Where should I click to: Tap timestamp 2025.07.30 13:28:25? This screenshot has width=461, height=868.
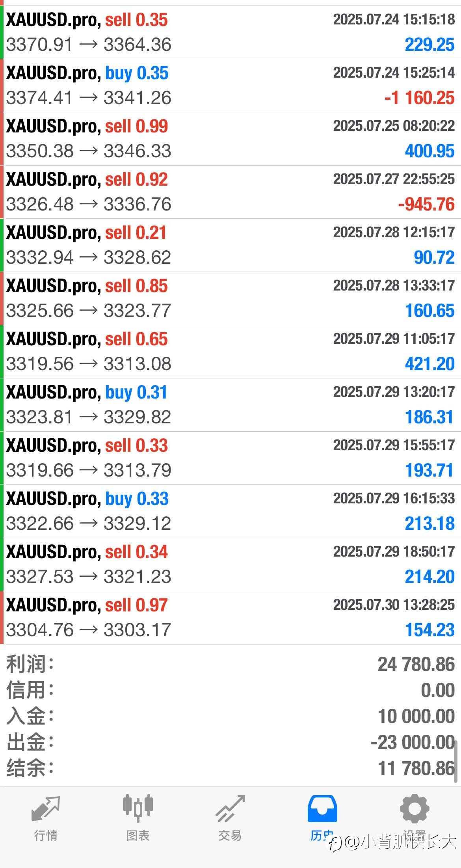click(x=394, y=605)
